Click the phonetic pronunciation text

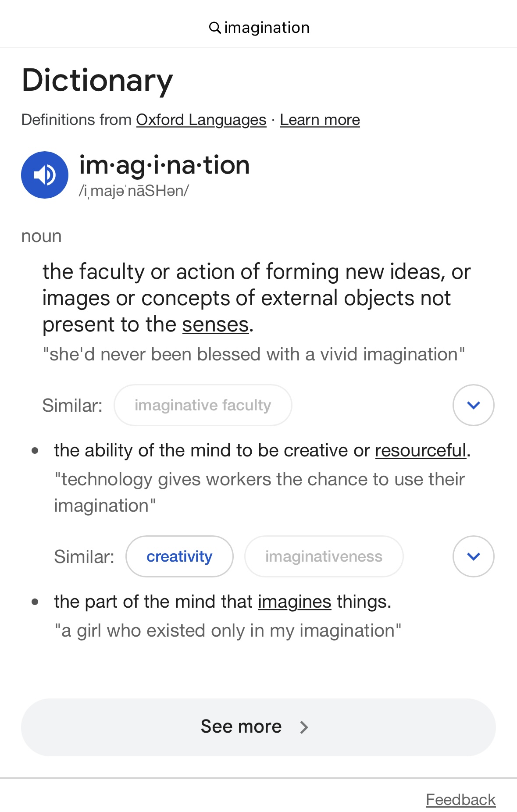[x=134, y=191]
